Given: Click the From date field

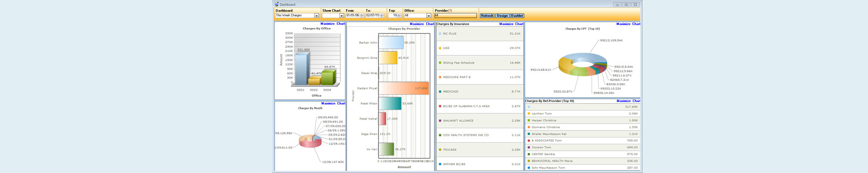Looking at the screenshot, I should (353, 16).
